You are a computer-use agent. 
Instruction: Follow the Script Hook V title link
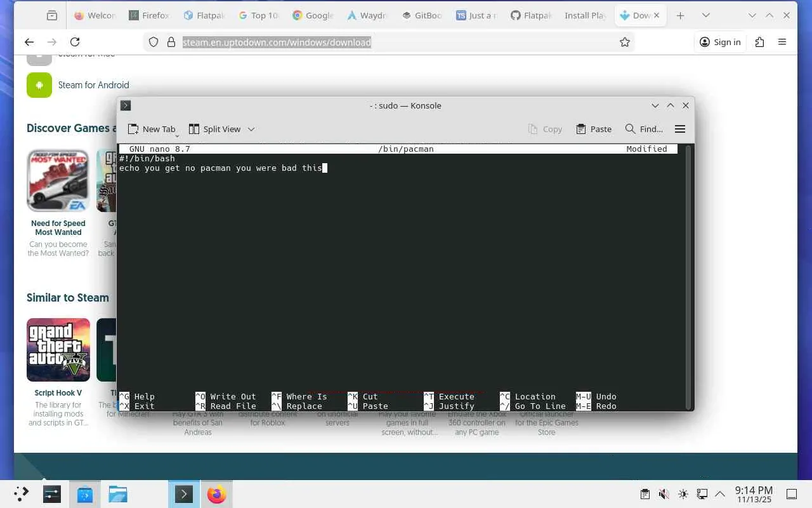point(58,393)
